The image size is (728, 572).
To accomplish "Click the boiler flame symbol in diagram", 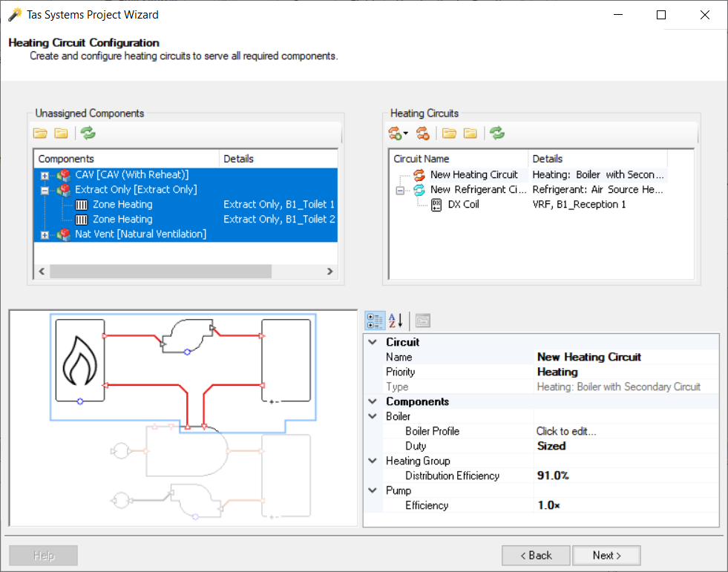I will pyautogui.click(x=80, y=361).
